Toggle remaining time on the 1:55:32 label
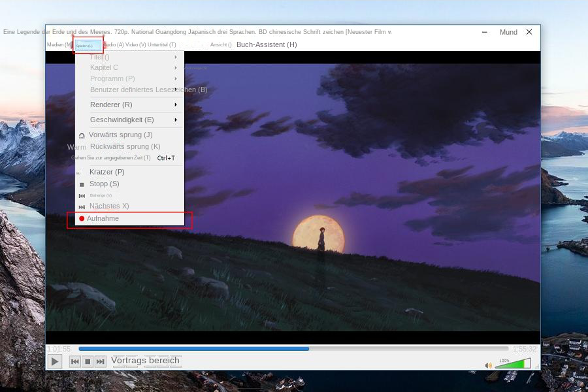This screenshot has height=392, width=588. click(x=524, y=349)
